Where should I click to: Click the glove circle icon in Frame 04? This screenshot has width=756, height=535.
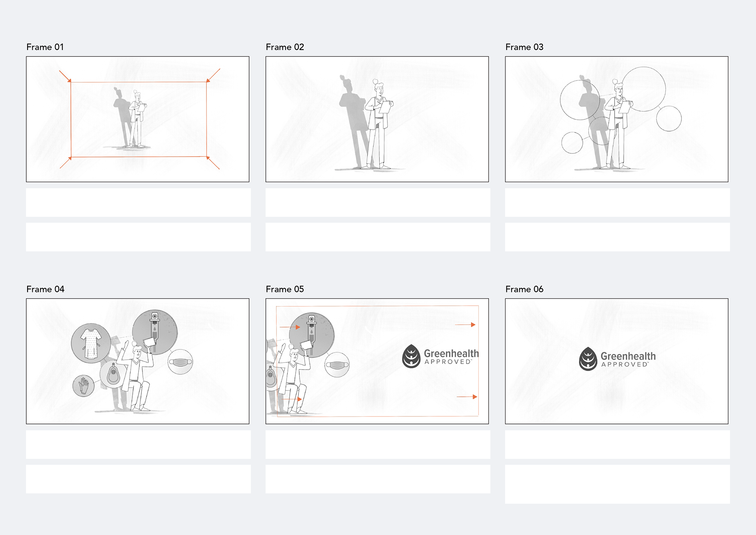point(83,386)
